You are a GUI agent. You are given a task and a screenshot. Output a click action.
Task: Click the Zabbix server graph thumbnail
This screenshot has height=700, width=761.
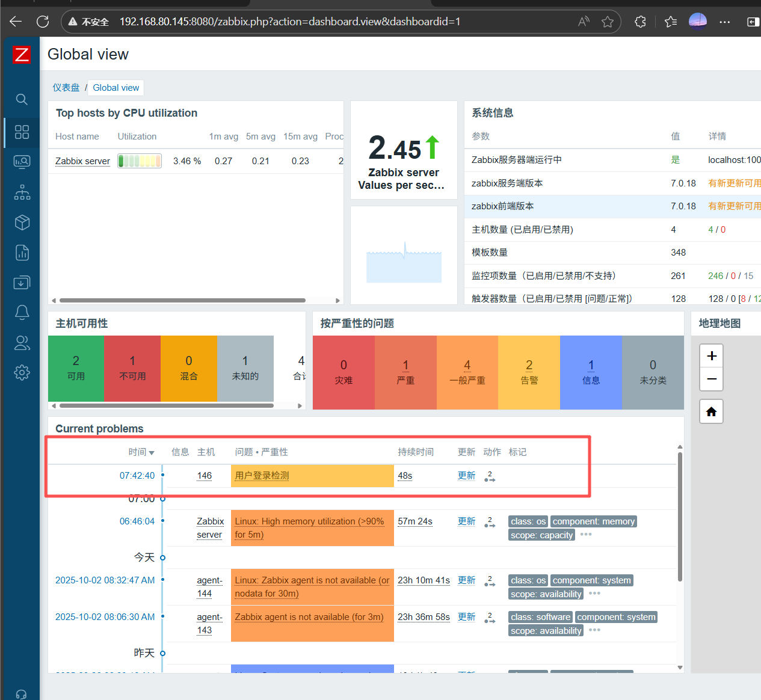(404, 262)
